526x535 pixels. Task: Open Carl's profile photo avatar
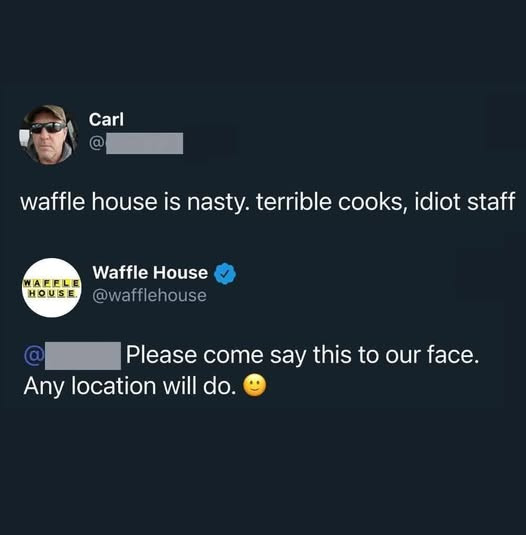[x=48, y=134]
